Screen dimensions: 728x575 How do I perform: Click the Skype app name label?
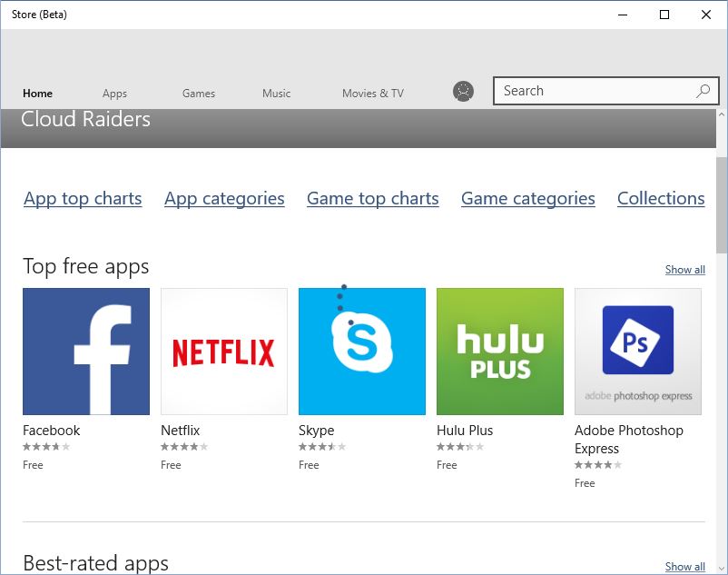tap(316, 431)
